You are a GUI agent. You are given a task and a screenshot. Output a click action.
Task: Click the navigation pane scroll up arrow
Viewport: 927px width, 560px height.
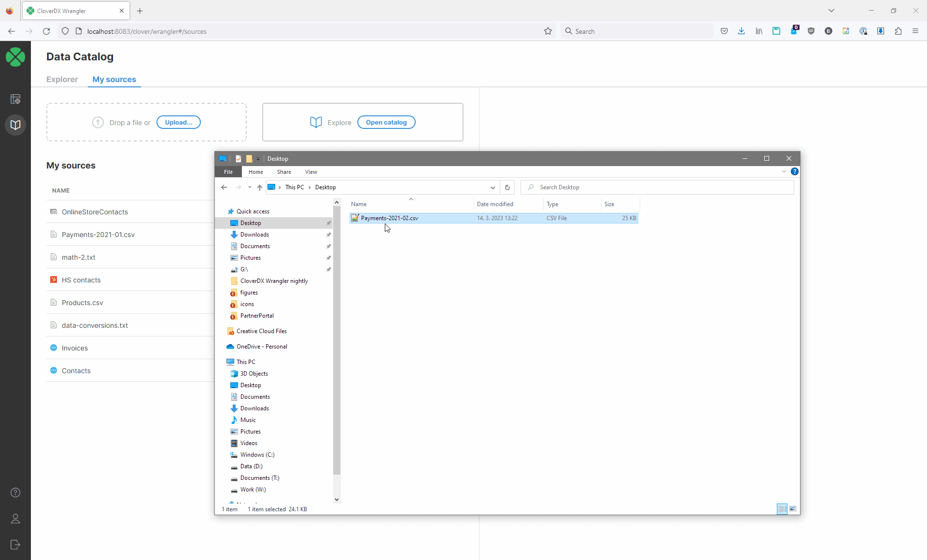click(x=337, y=203)
